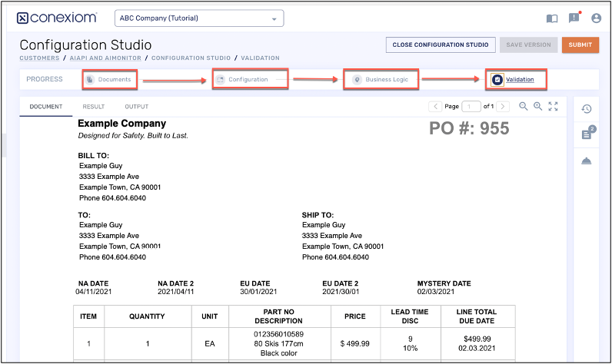Zoom out of the document
This screenshot has width=612, height=364.
click(524, 107)
